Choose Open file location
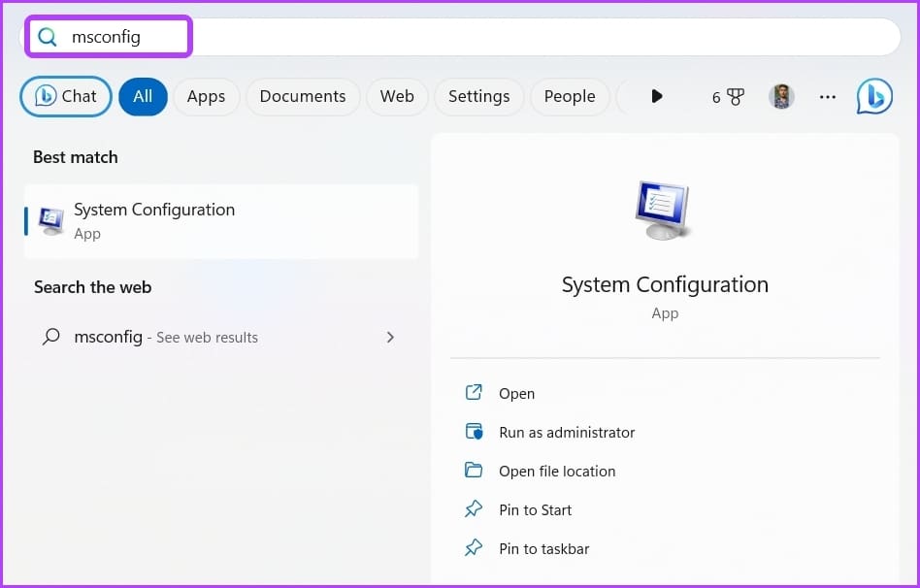The image size is (920, 588). coord(665,471)
